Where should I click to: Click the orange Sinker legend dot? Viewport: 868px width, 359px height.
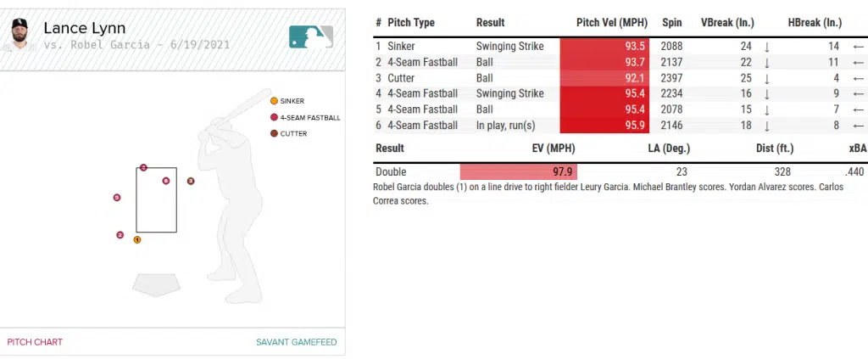point(274,101)
